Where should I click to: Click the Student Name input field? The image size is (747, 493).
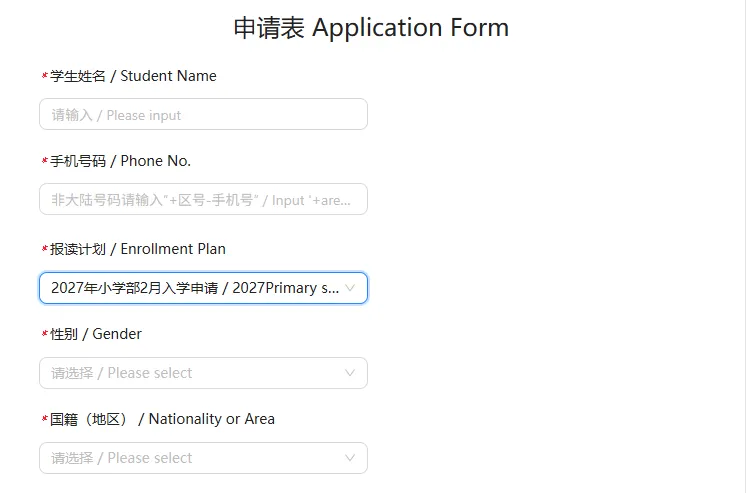[x=203, y=114]
